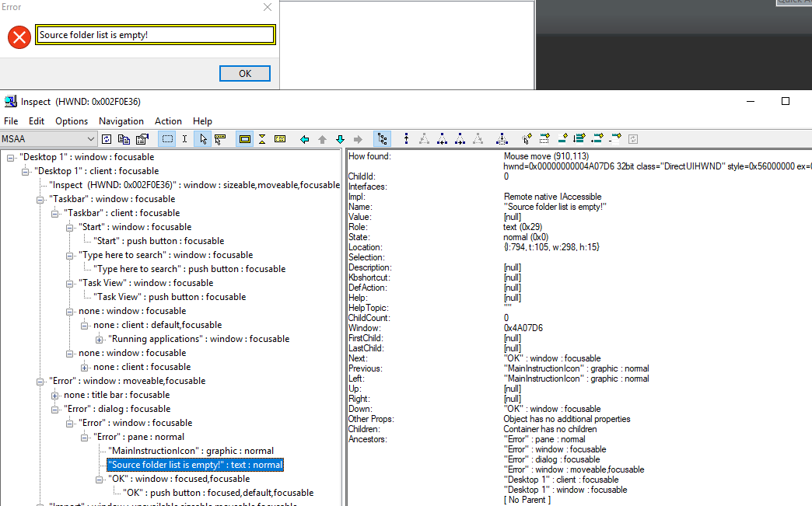812x506 pixels.
Task: Click the accessible keyboard shortcuts icon
Action: click(281, 138)
